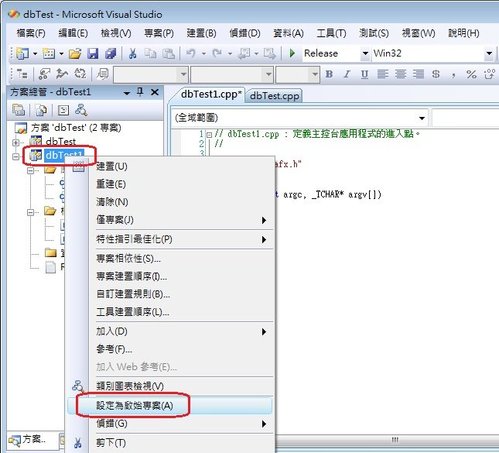Click the class diagram icon in Solution Explorer
Screen dimensions: 499x453
(x=81, y=110)
